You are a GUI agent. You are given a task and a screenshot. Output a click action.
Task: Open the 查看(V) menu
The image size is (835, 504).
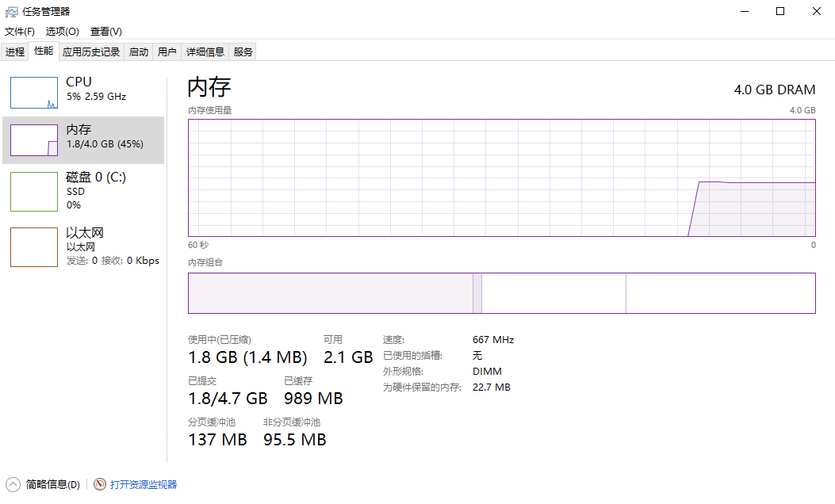point(106,32)
